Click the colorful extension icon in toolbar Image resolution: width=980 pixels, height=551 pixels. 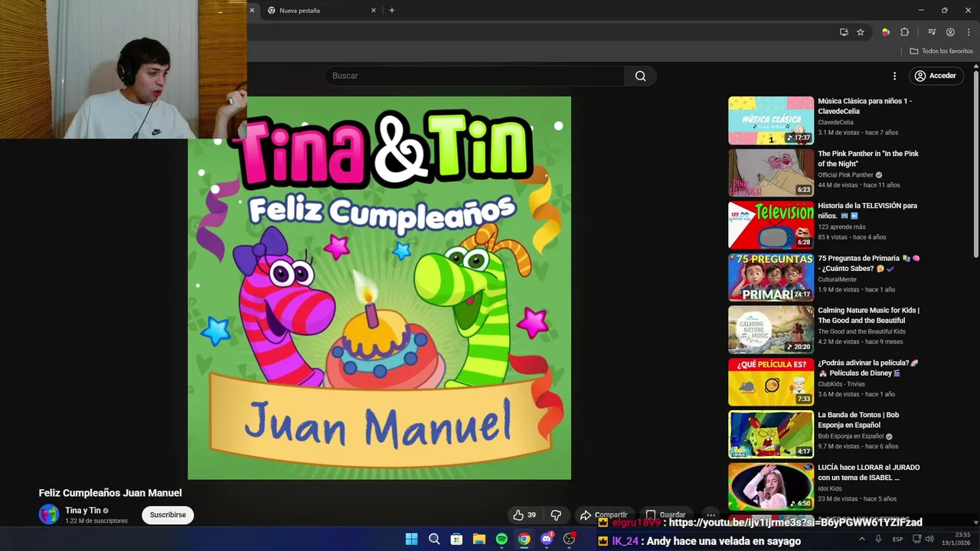(x=886, y=32)
